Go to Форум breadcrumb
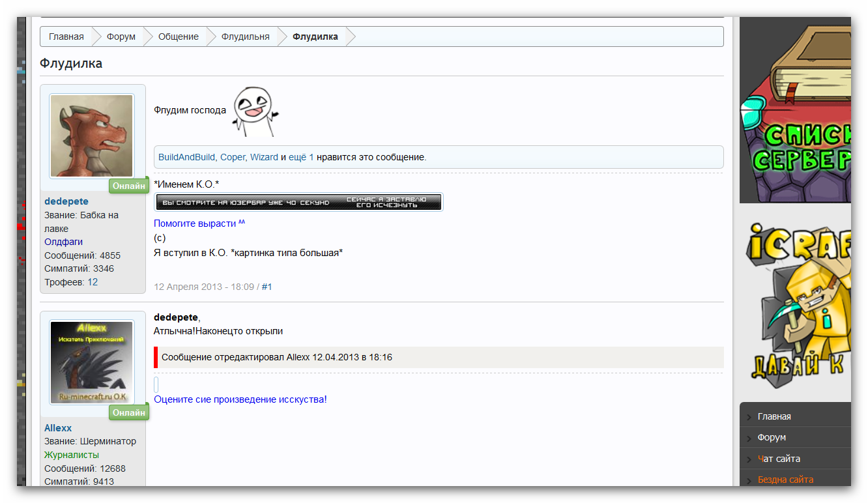The height and width of the screenshot is (503, 868). tap(121, 36)
